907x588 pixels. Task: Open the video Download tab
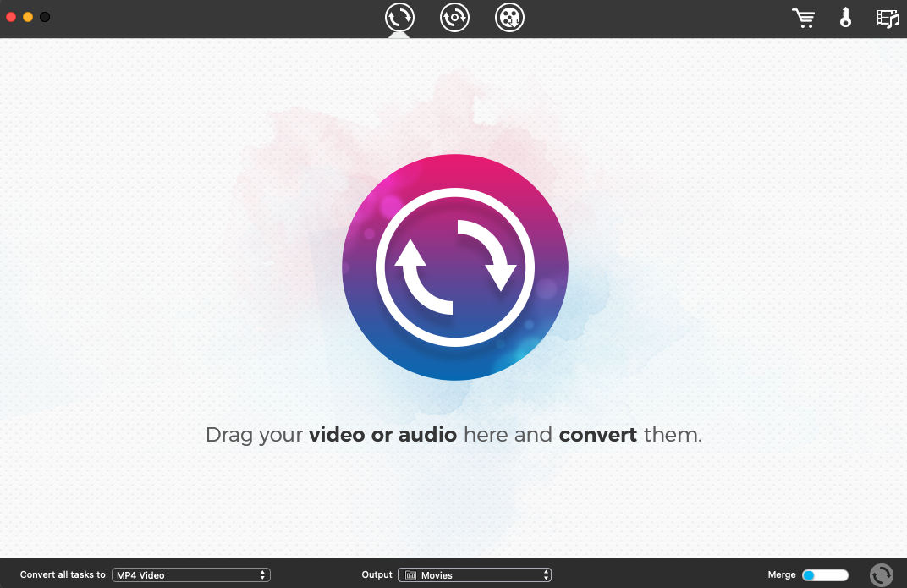pos(509,17)
